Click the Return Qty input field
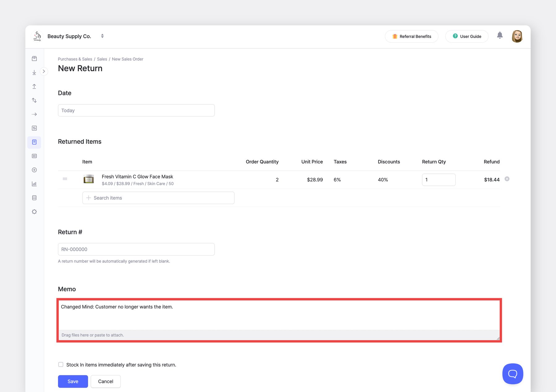This screenshot has width=556, height=392. coord(438,180)
